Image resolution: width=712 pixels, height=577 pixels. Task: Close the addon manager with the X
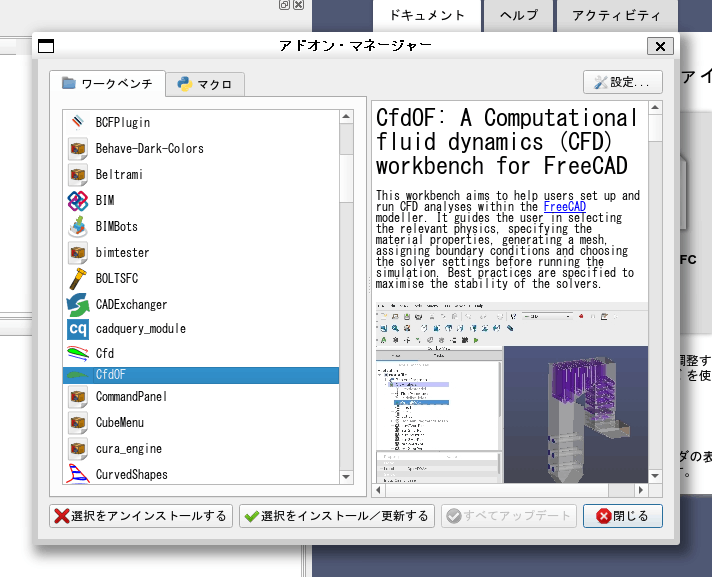[660, 46]
